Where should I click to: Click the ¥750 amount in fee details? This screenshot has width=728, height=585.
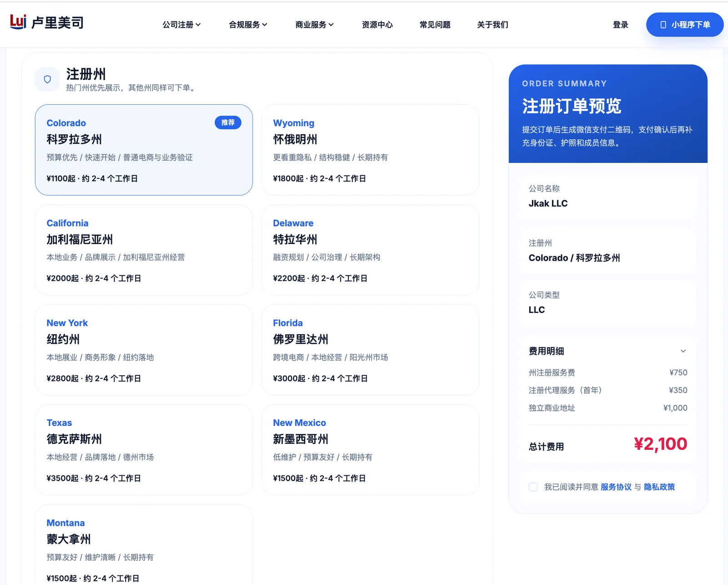click(x=678, y=372)
